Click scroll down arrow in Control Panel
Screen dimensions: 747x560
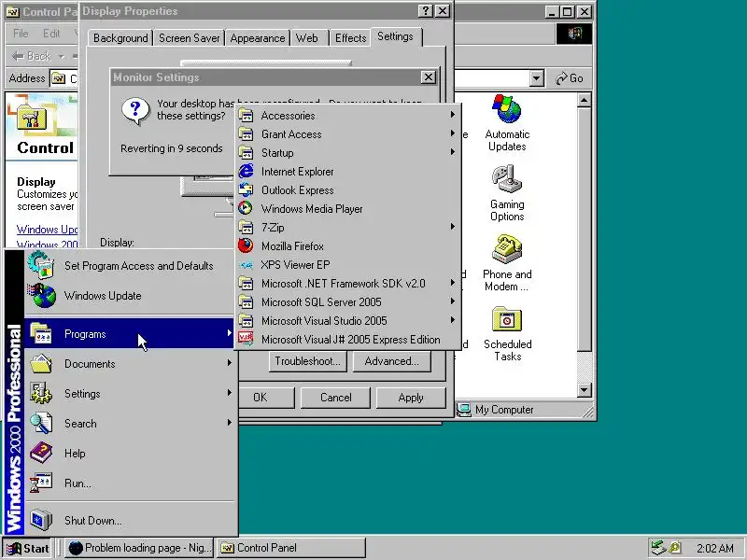(585, 390)
